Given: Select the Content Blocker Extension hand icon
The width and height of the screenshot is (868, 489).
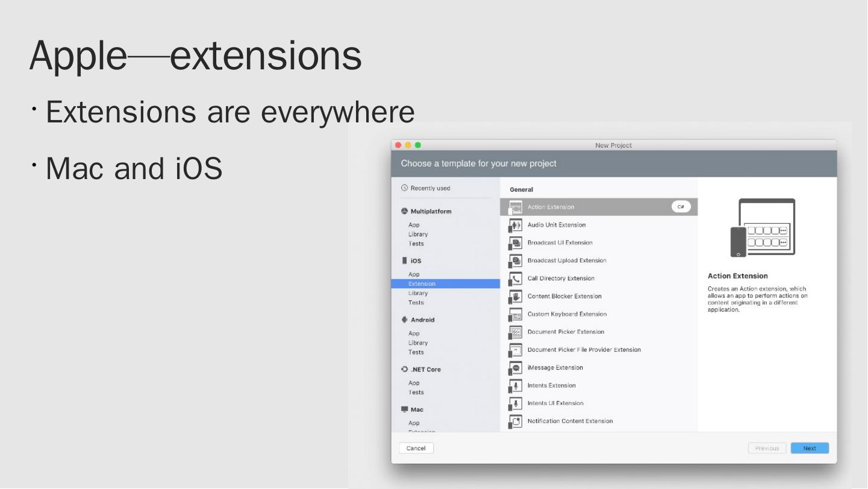Looking at the screenshot, I should click(x=515, y=297).
